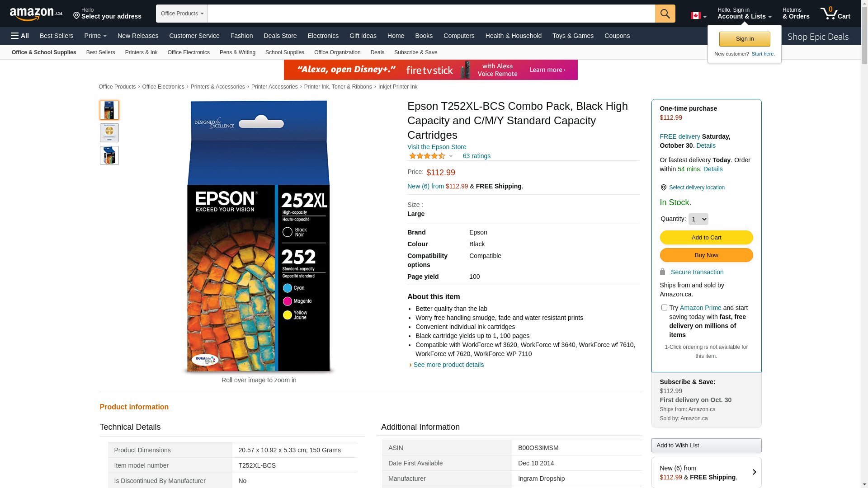Click the Add to Cart button

706,238
